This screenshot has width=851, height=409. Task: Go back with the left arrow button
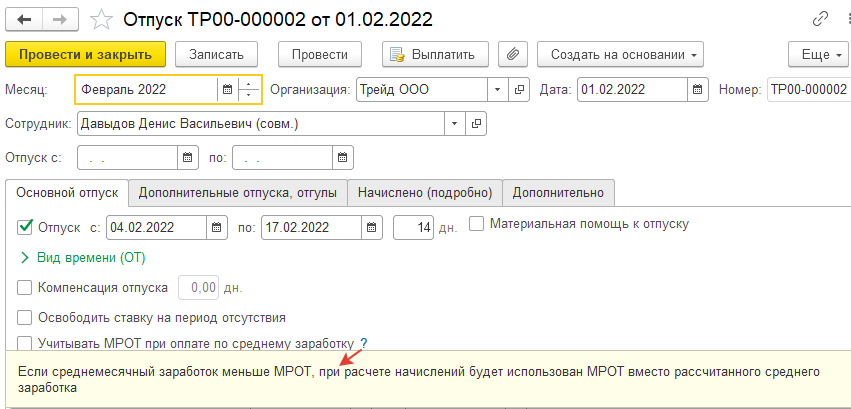[24, 20]
